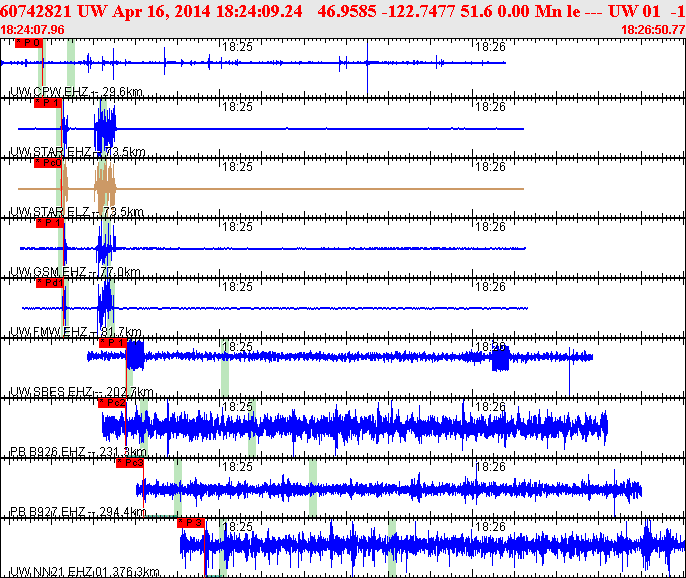Click the red P pick flag on UW.STAR ELZ trace
Image resolution: width=686 pixels, height=578 pixels.
(47, 163)
